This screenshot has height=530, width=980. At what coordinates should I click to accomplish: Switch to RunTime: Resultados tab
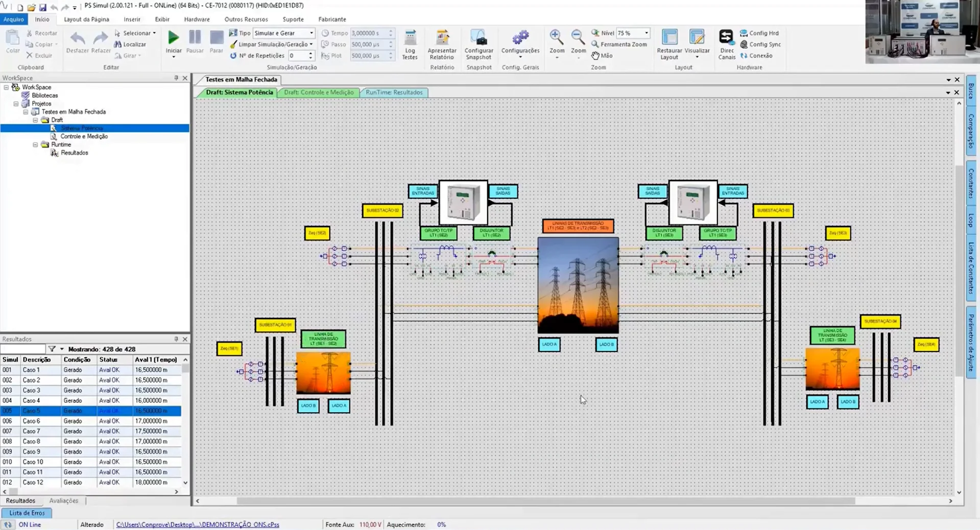coord(394,93)
